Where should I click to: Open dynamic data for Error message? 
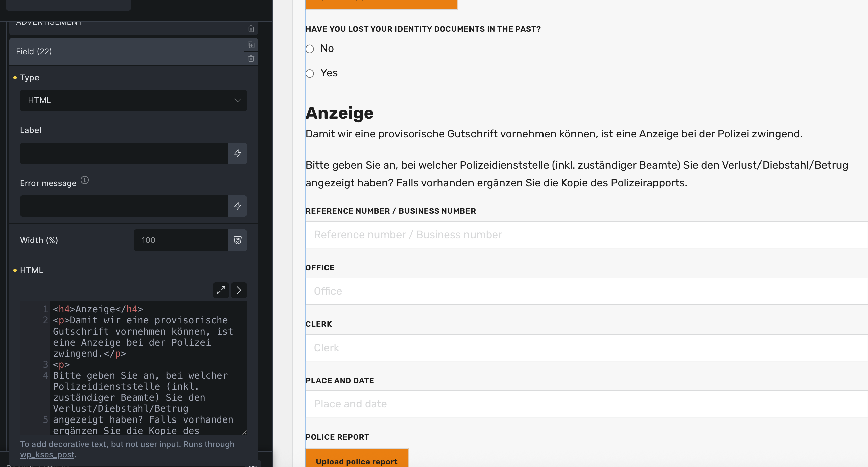point(237,206)
